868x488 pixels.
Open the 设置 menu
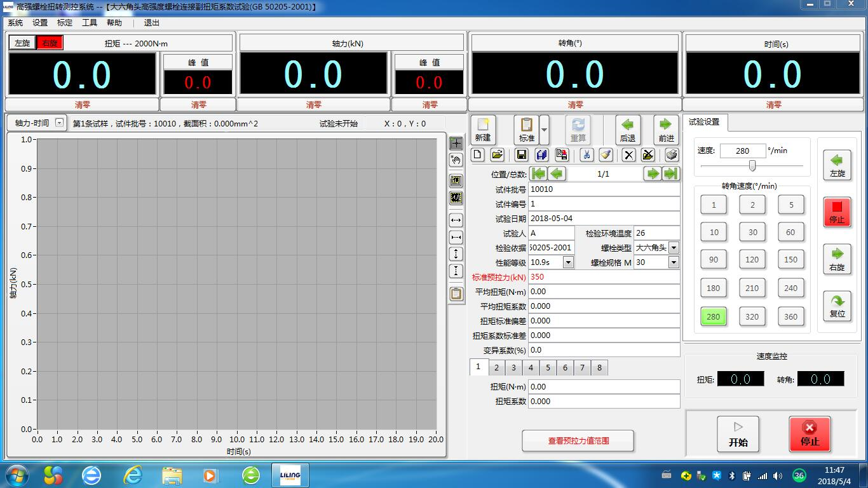pos(40,22)
